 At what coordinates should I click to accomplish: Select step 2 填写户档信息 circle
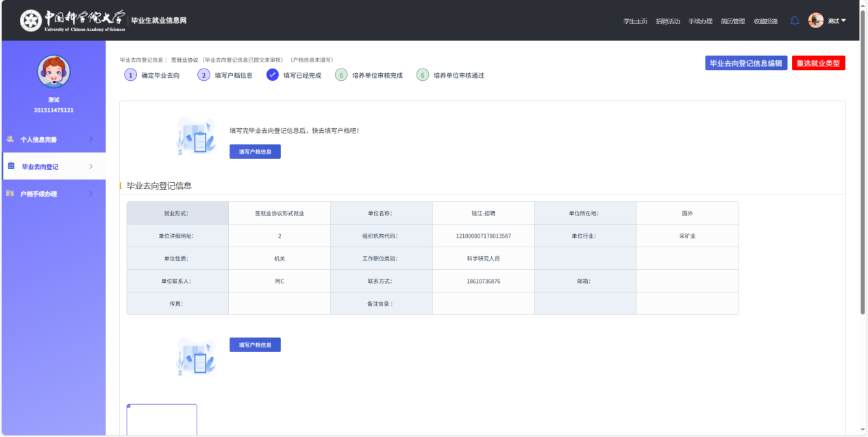(203, 75)
